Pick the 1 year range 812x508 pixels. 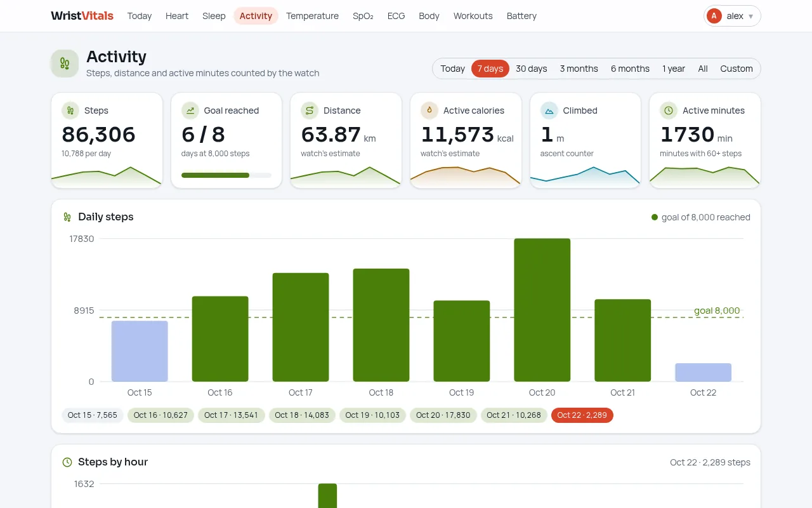tap(674, 69)
